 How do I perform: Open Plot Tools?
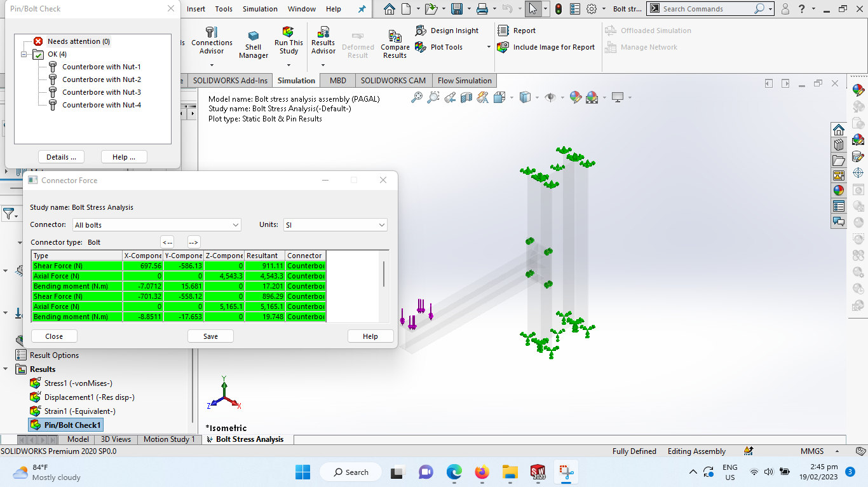[x=438, y=47]
